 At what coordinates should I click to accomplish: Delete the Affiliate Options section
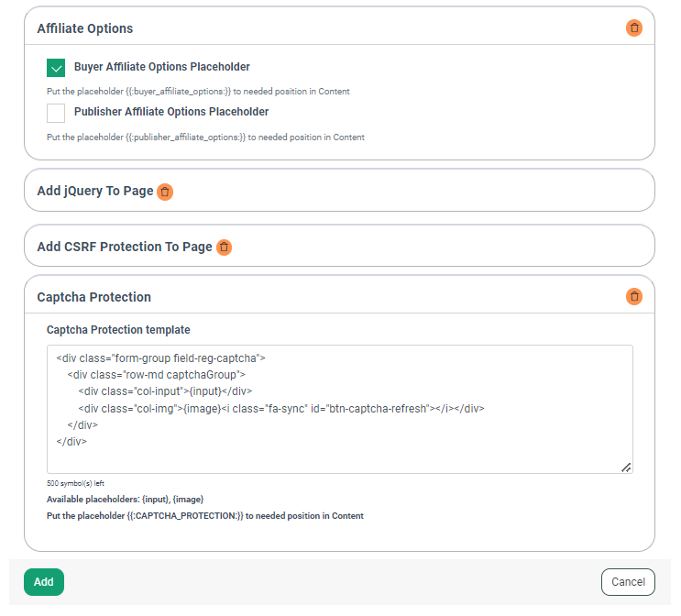pyautogui.click(x=633, y=28)
